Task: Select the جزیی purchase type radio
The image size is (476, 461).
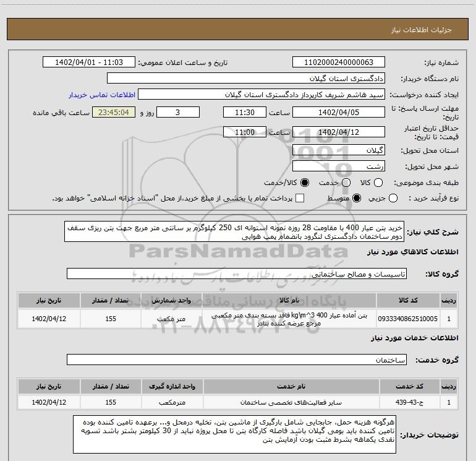Action: click(393, 199)
